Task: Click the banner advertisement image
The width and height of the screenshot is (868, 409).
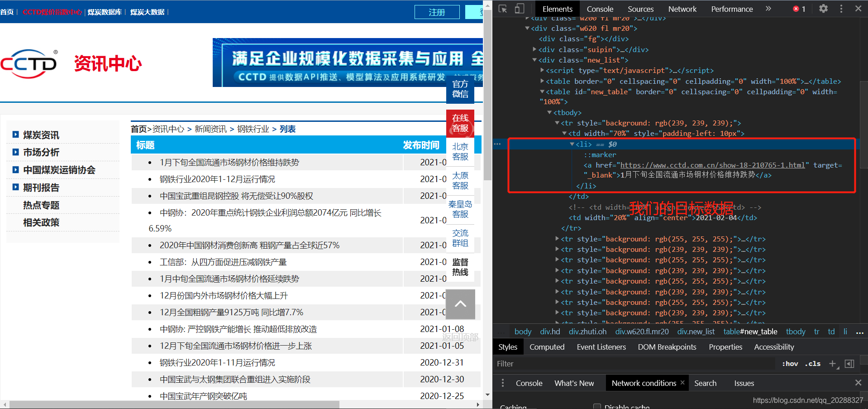Action: [348, 62]
